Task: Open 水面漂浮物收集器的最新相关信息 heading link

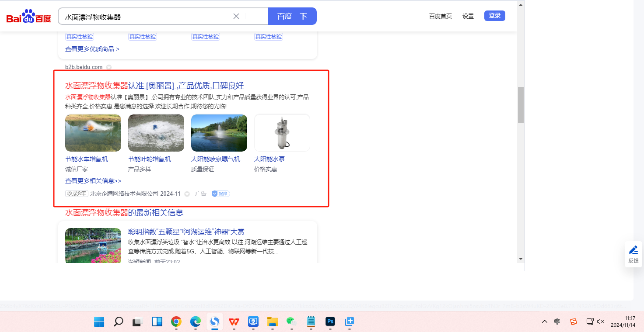Action: tap(124, 213)
